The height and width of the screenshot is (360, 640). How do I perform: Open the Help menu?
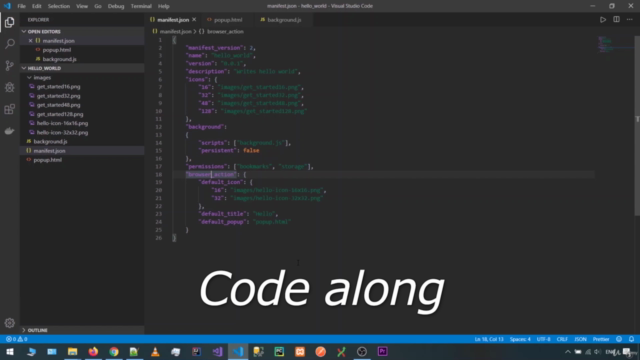click(164, 6)
